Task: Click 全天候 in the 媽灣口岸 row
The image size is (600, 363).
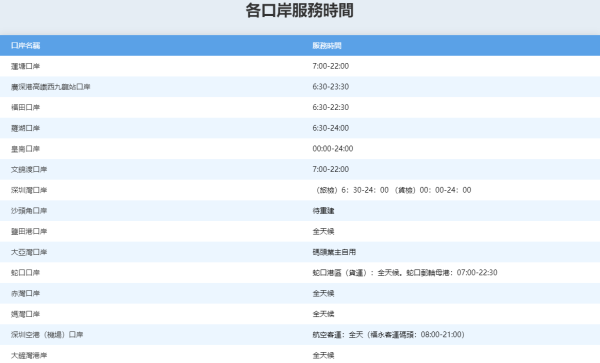Action: pyautogui.click(x=323, y=314)
